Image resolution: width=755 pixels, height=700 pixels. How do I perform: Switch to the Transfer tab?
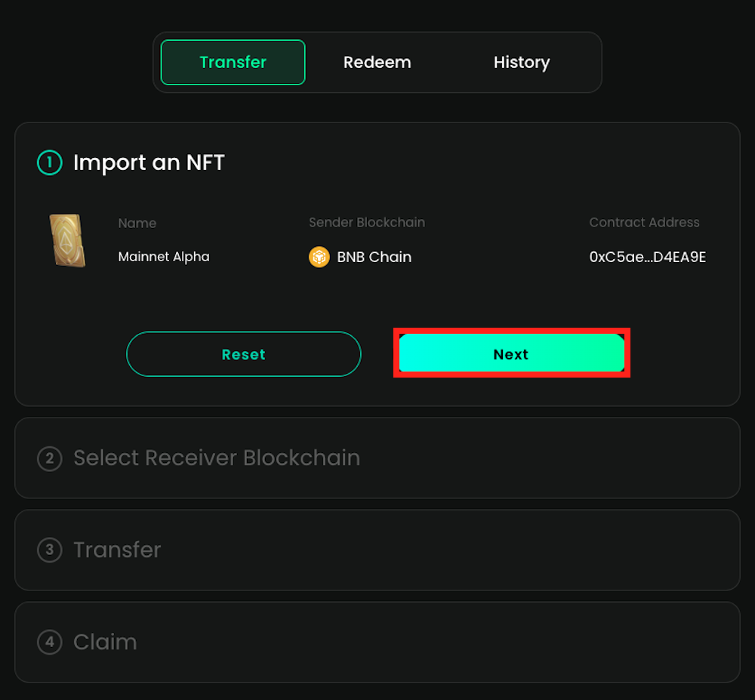point(233,62)
